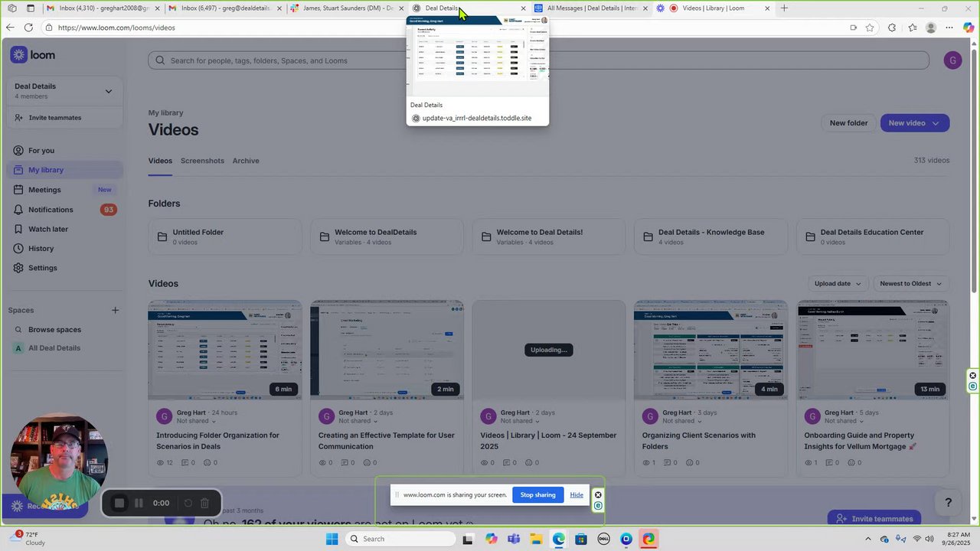
Task: Open the Windows Start menu
Action: 332,539
